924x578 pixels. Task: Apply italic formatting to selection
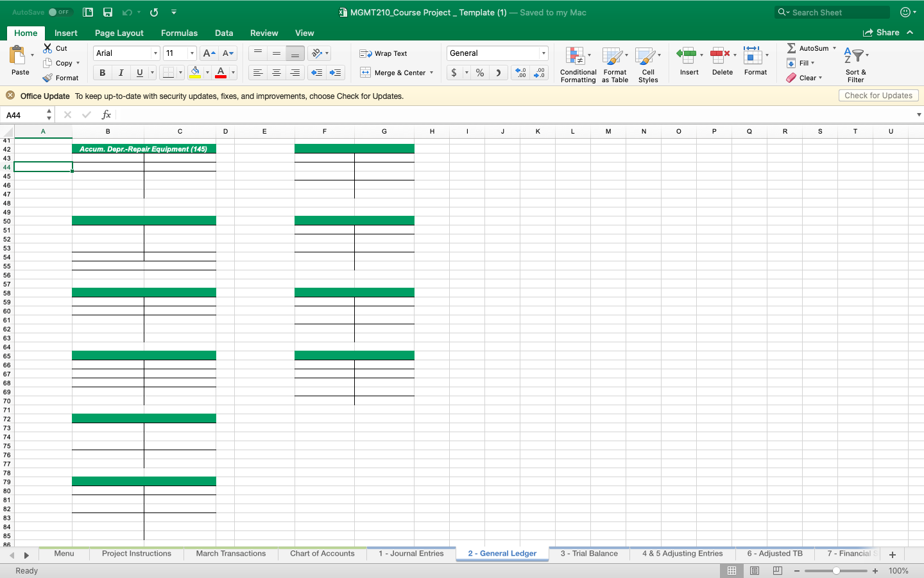click(121, 73)
